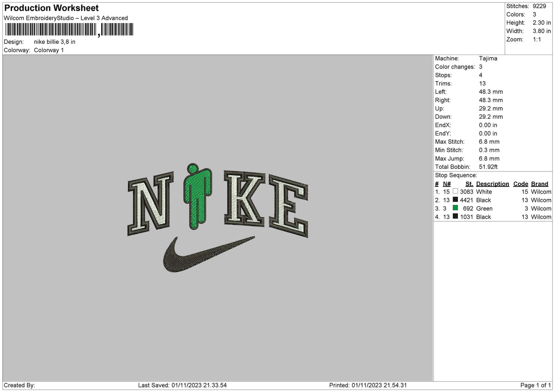Click the 'Created By:' footer label

(19, 385)
